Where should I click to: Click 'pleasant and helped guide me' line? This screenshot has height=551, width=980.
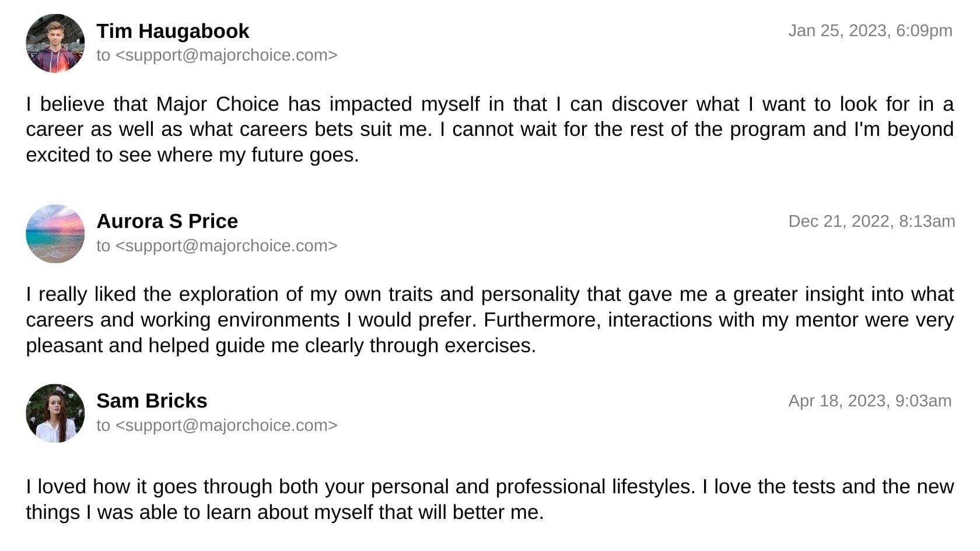tap(281, 345)
